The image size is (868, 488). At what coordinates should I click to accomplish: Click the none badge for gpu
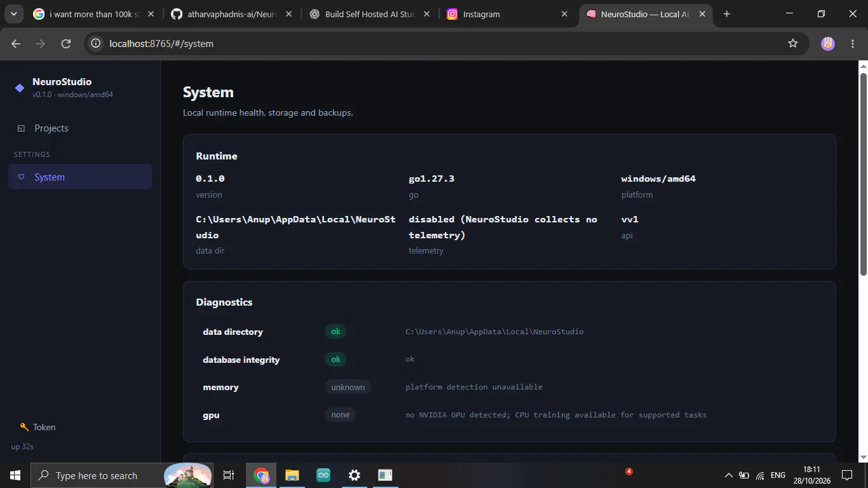click(341, 415)
